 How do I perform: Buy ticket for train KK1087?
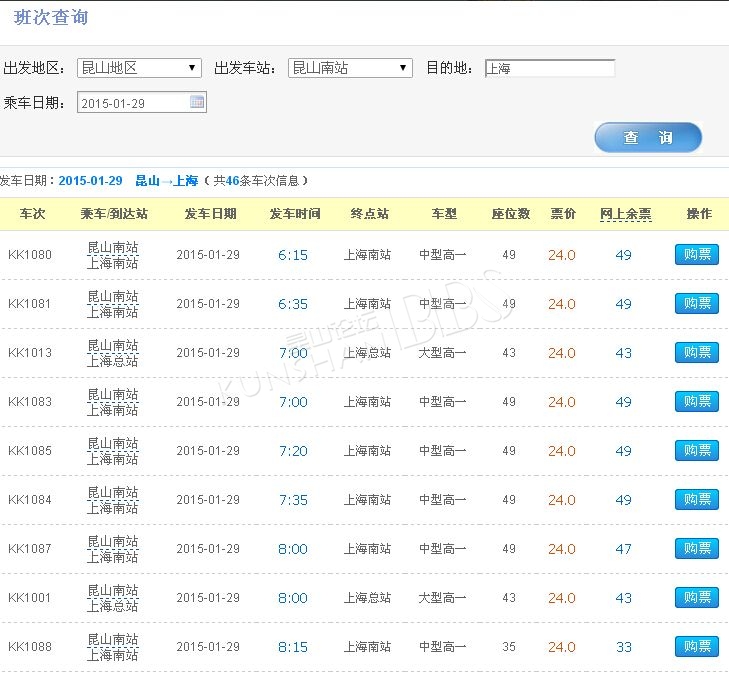click(696, 548)
